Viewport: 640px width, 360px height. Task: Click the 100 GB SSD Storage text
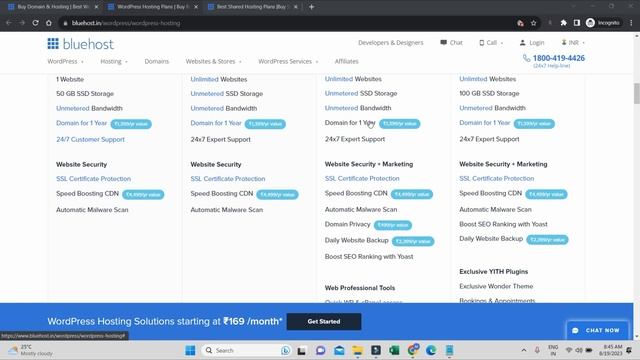[x=489, y=93]
